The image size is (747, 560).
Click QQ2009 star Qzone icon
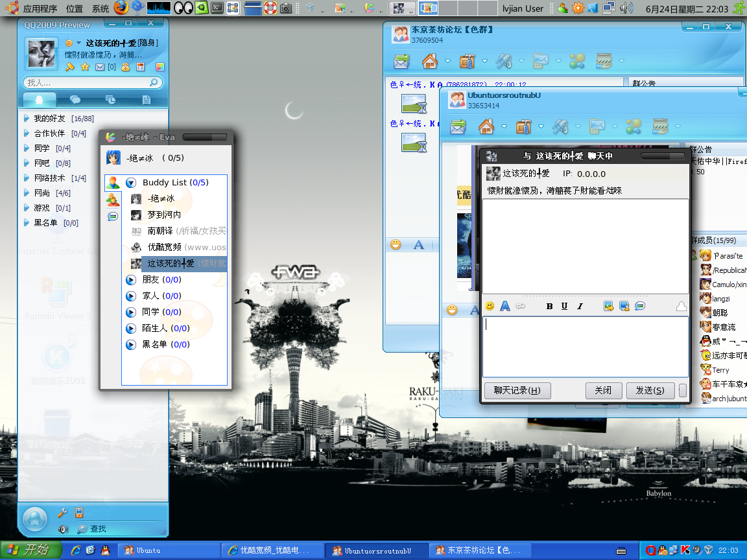86,67
